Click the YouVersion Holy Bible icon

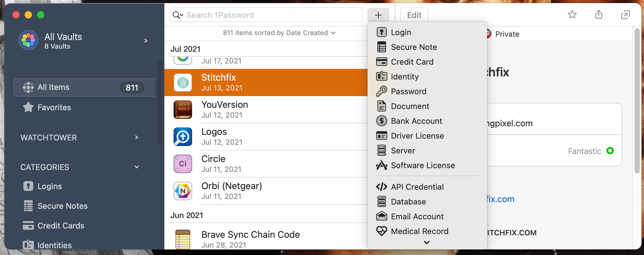tap(183, 110)
